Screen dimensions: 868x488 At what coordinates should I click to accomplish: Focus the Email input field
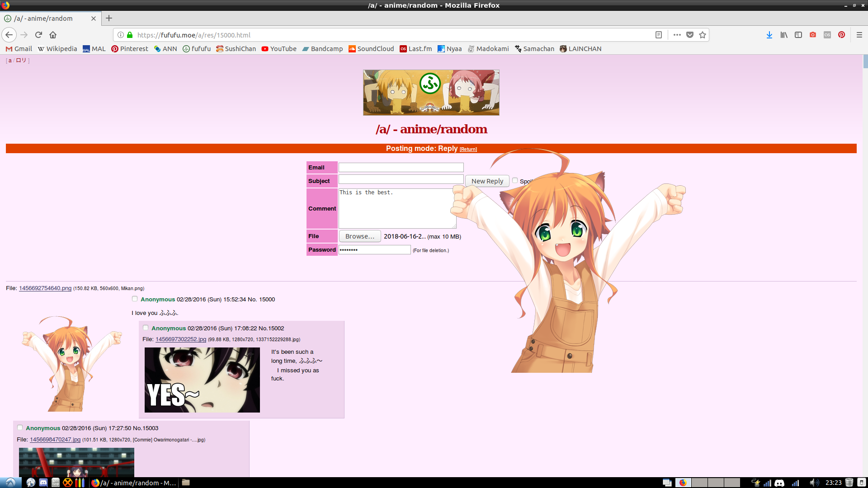(401, 167)
